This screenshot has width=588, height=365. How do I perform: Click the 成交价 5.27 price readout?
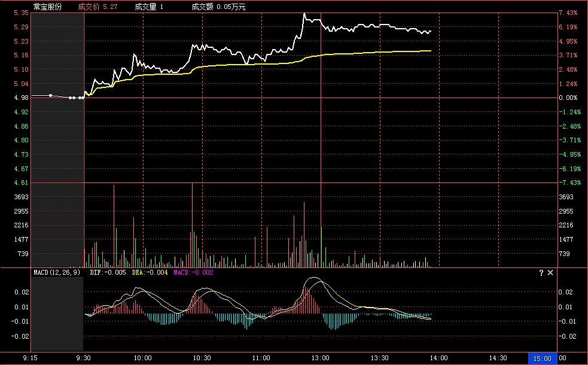98,7
